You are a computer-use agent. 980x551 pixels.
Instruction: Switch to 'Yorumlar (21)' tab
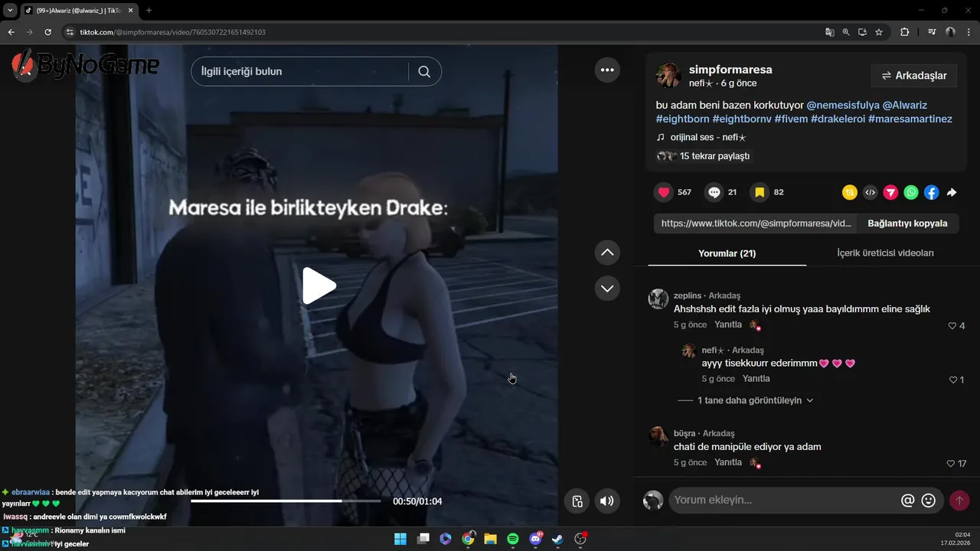pyautogui.click(x=727, y=253)
